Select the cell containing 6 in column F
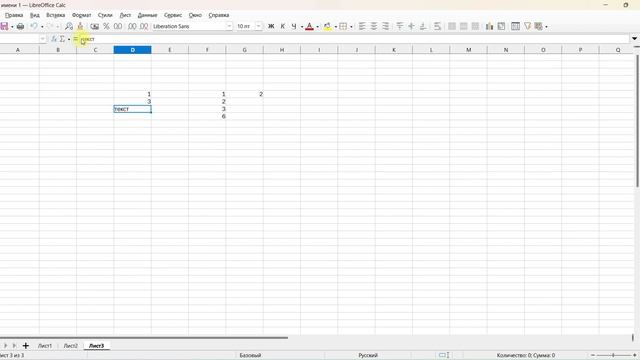The image size is (640, 360). point(207,116)
